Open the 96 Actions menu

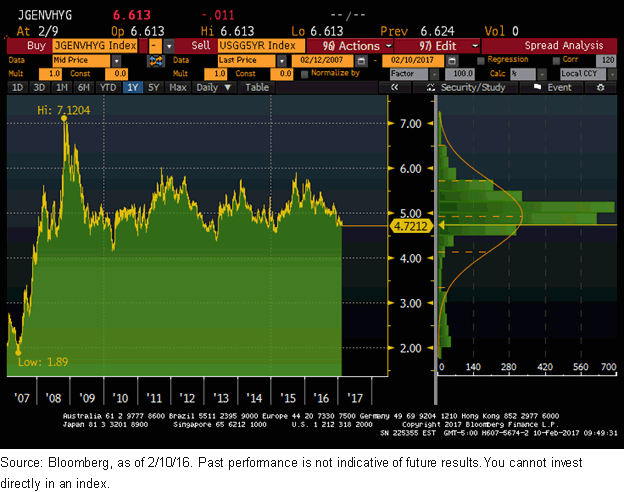pyautogui.click(x=350, y=46)
